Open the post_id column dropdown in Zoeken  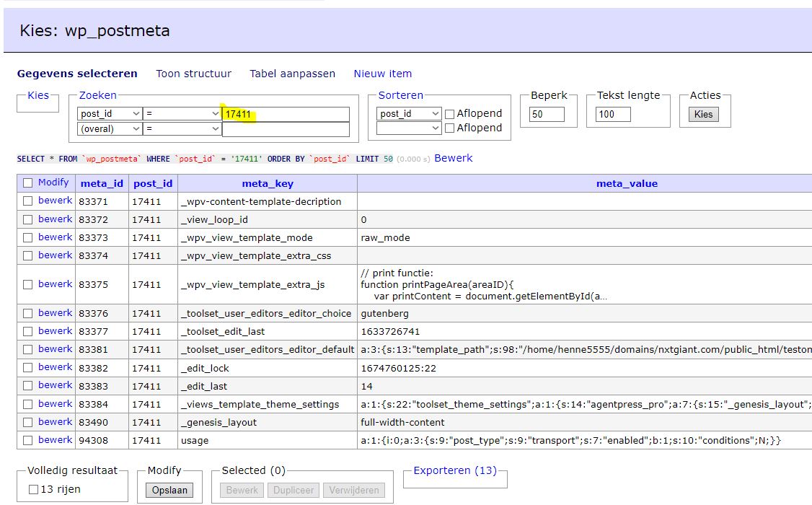coord(110,113)
